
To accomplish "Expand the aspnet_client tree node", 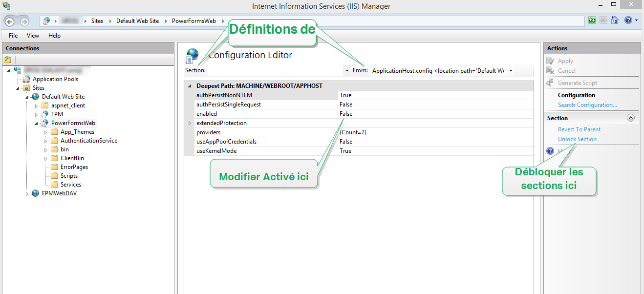I will tap(37, 105).
